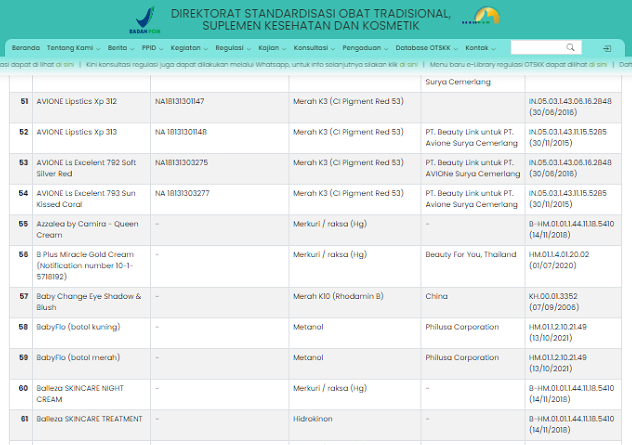
Task: Select 'NA 18131303277' registration number
Action: (x=182, y=193)
